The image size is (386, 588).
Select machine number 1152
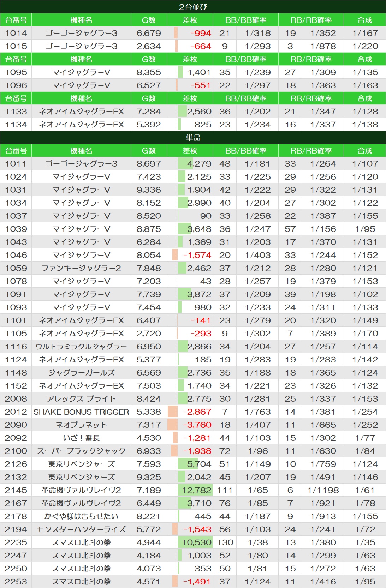tap(16, 386)
